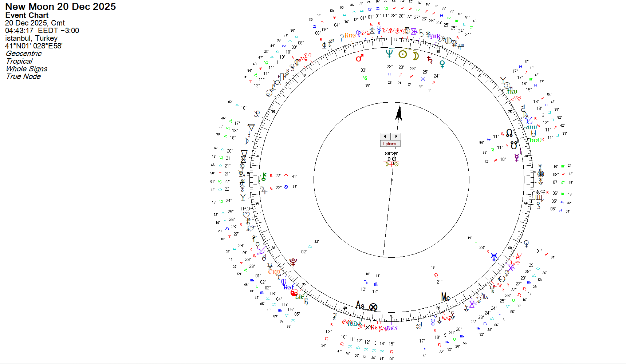Click the purple Mercury glyph
Screen dimensions: 626x364
[516, 158]
